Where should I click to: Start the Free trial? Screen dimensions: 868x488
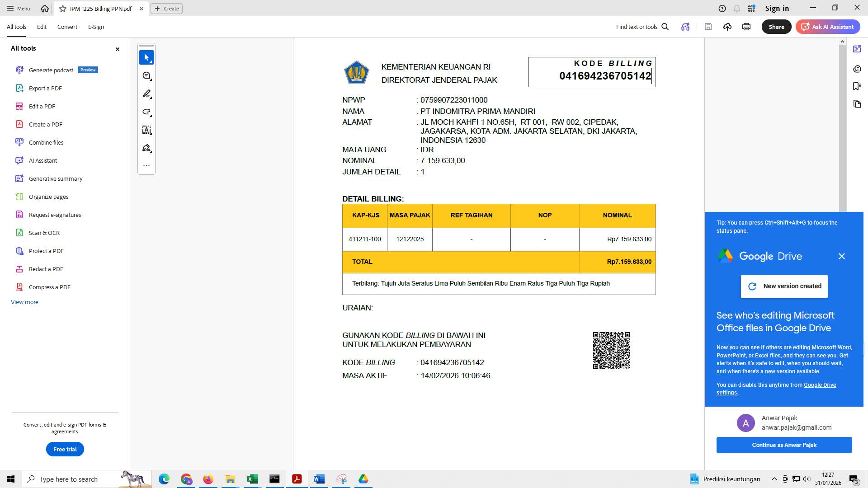point(65,449)
